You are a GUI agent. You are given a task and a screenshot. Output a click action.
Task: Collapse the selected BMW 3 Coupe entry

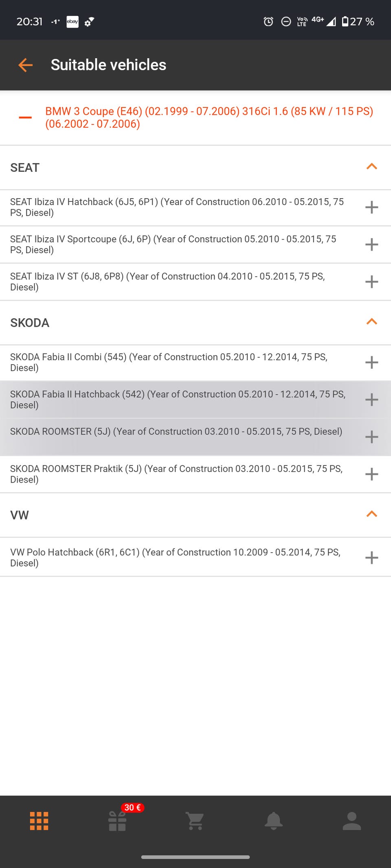(x=25, y=118)
